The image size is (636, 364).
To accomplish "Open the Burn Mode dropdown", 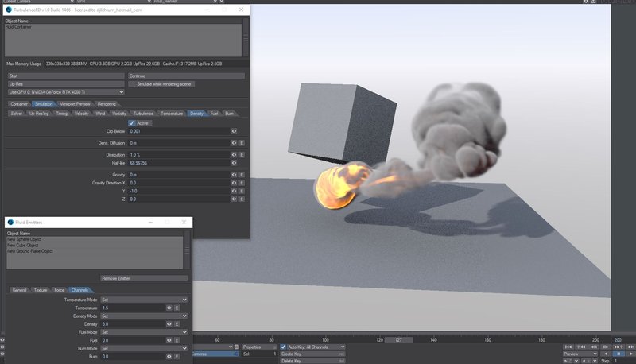I will [x=144, y=349].
